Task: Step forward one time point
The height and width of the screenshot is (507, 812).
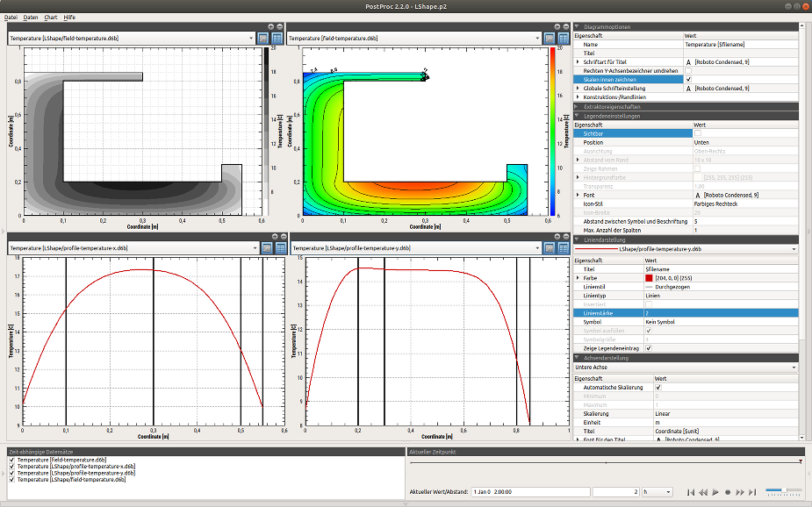Action: (x=740, y=492)
